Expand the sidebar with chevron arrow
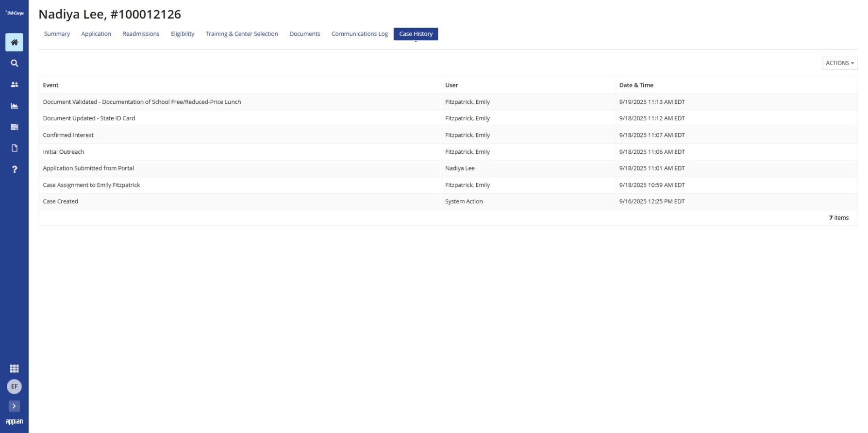868x433 pixels. tap(14, 406)
